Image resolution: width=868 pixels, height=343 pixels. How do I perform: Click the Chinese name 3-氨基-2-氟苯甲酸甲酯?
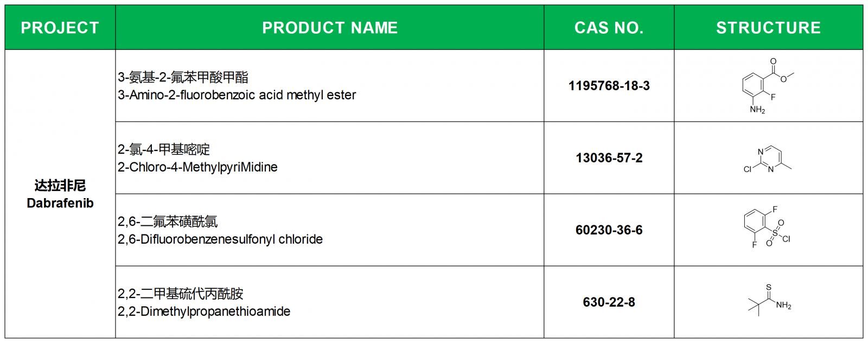point(183,77)
